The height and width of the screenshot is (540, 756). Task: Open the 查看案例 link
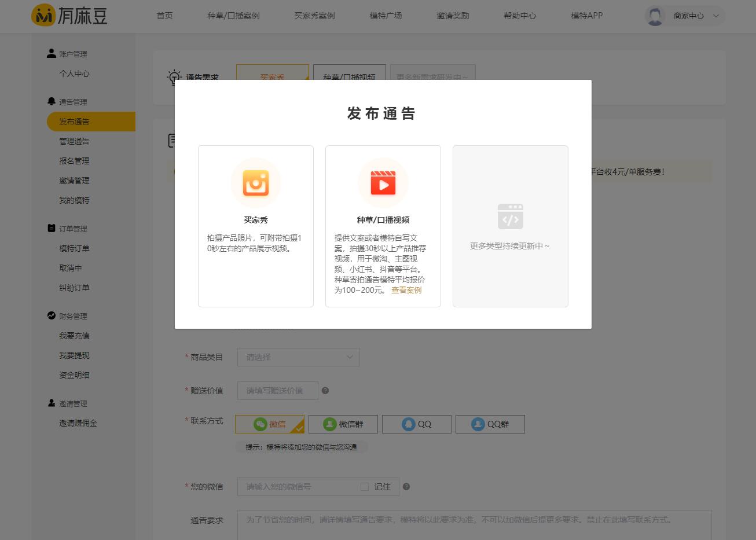406,290
